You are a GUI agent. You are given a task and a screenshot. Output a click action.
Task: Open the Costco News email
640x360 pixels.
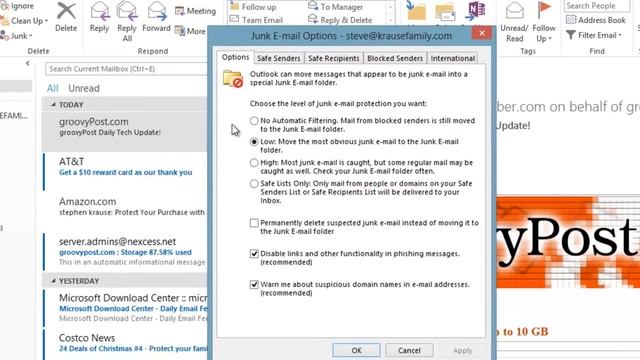click(124, 345)
